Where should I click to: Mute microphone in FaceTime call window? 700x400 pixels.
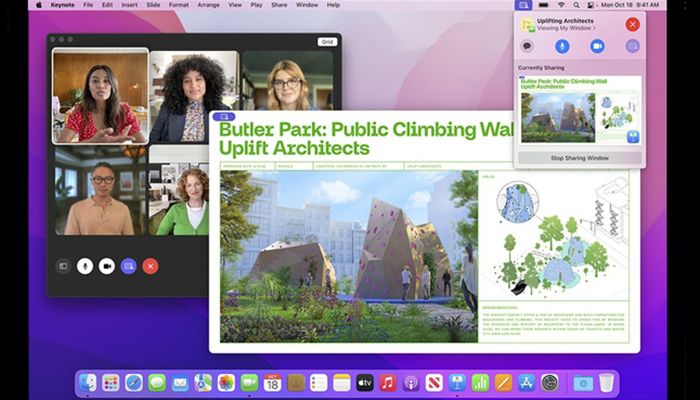[x=85, y=266]
